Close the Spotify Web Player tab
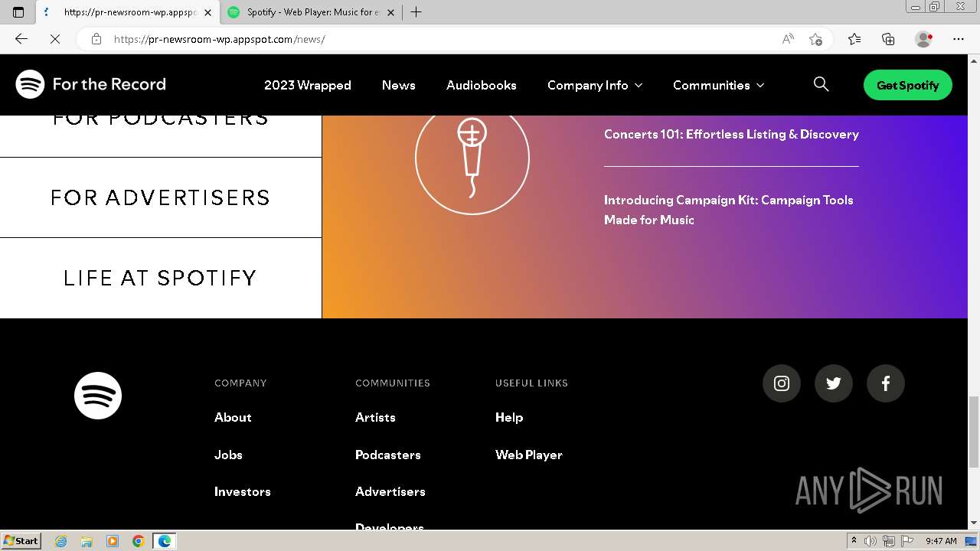This screenshot has height=551, width=980. coord(391,12)
